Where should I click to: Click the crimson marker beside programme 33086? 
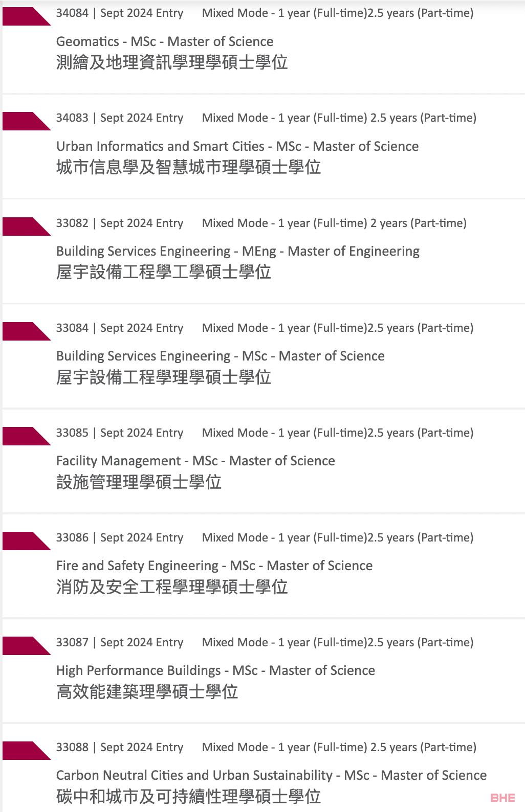(x=27, y=541)
